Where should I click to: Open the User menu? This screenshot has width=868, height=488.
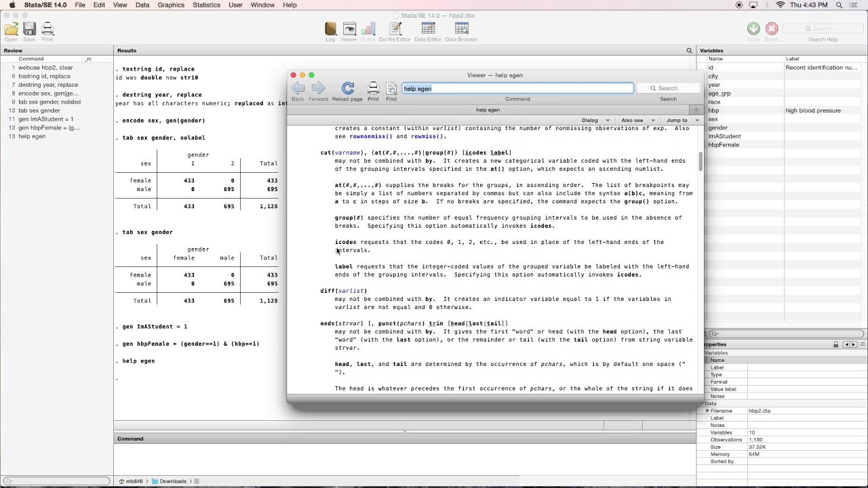click(x=235, y=5)
